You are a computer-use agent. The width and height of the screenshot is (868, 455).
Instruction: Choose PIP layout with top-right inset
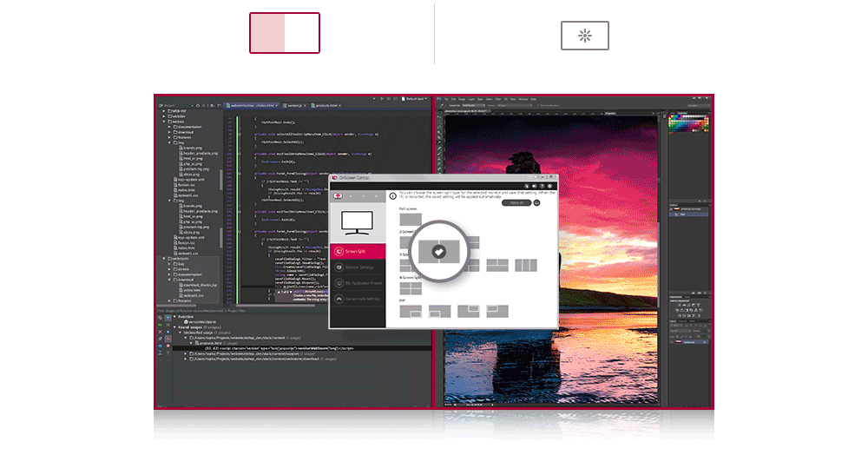tap(469, 311)
